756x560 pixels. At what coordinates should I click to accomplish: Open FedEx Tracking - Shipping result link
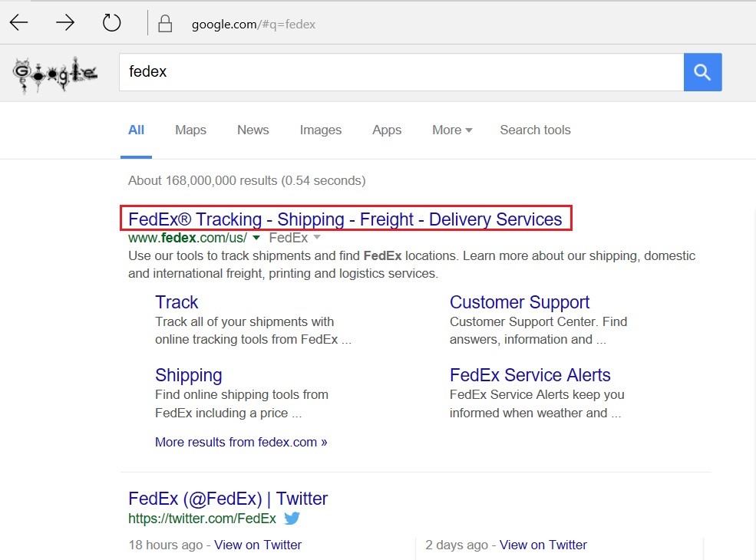click(345, 219)
